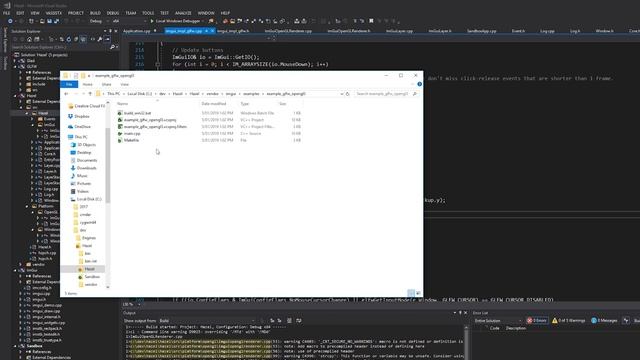Click the main.cpp file icon

click(x=120, y=133)
